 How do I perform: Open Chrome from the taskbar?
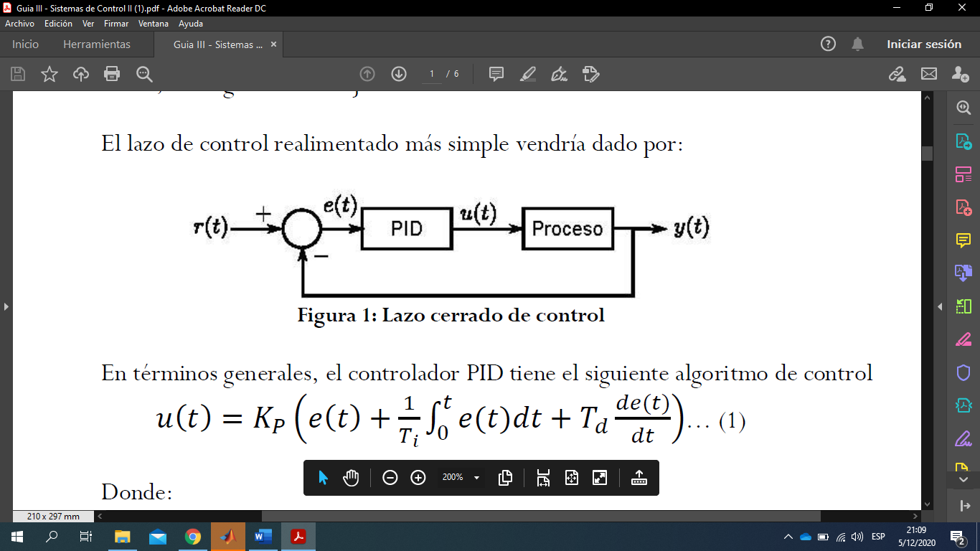(x=192, y=537)
